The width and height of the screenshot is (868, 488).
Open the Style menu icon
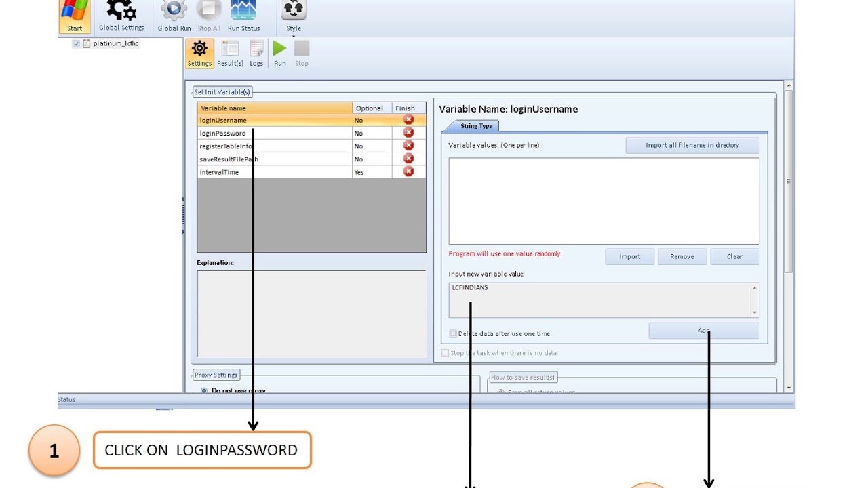pyautogui.click(x=294, y=10)
